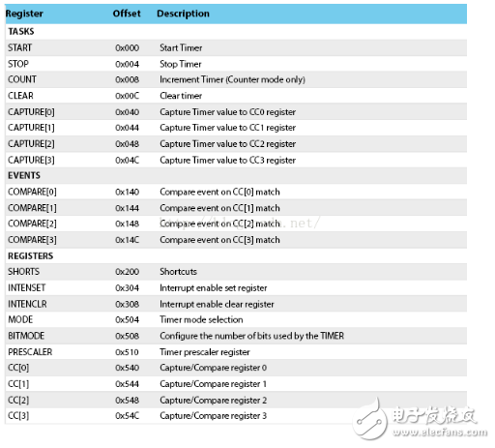Select the COMPARE[0] register entry
This screenshot has height=448, width=495.
tap(32, 192)
